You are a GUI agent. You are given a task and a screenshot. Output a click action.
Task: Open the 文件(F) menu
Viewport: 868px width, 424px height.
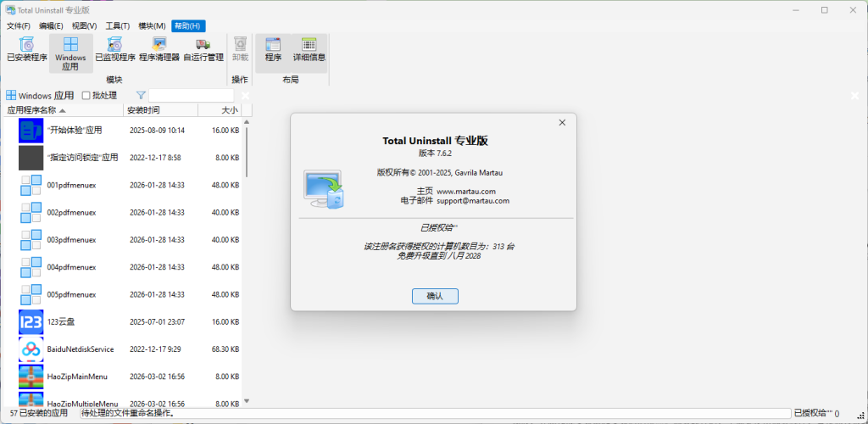coord(19,26)
